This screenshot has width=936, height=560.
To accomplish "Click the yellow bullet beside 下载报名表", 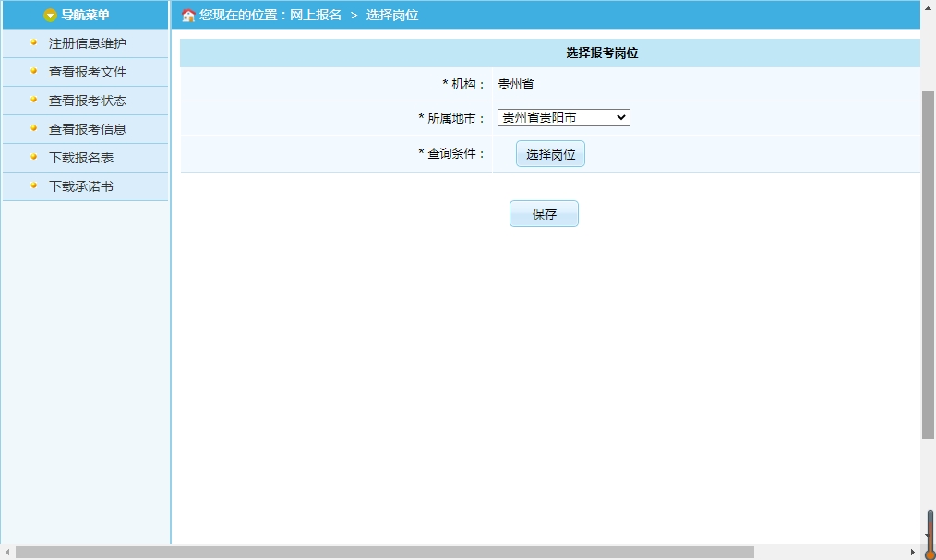I will coord(34,157).
